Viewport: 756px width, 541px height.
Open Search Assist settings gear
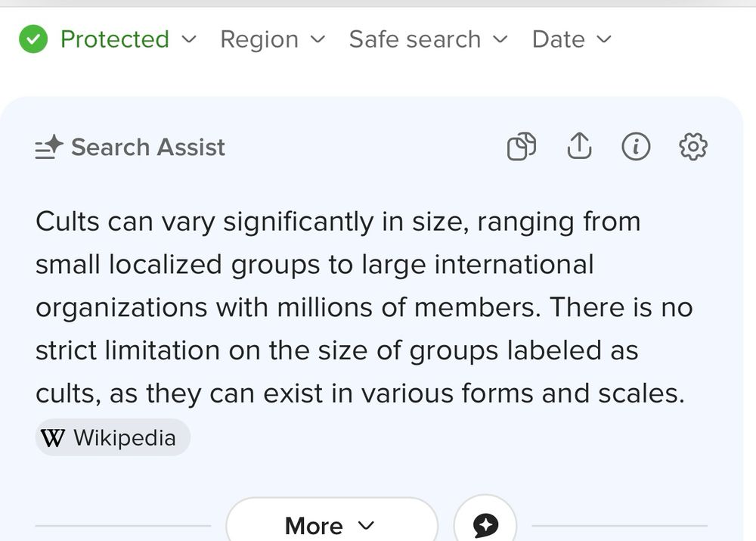[693, 147]
